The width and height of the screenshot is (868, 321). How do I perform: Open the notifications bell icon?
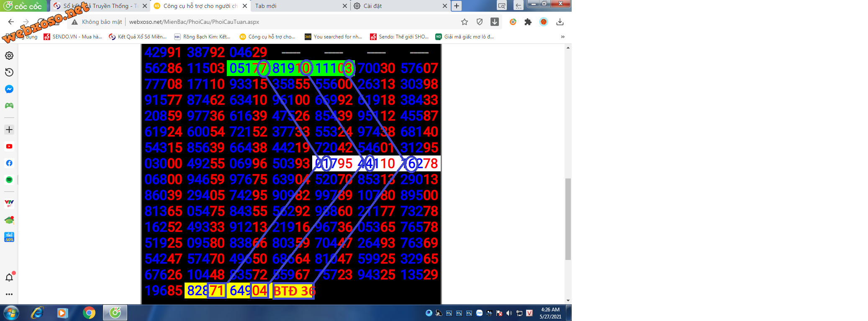point(9,278)
